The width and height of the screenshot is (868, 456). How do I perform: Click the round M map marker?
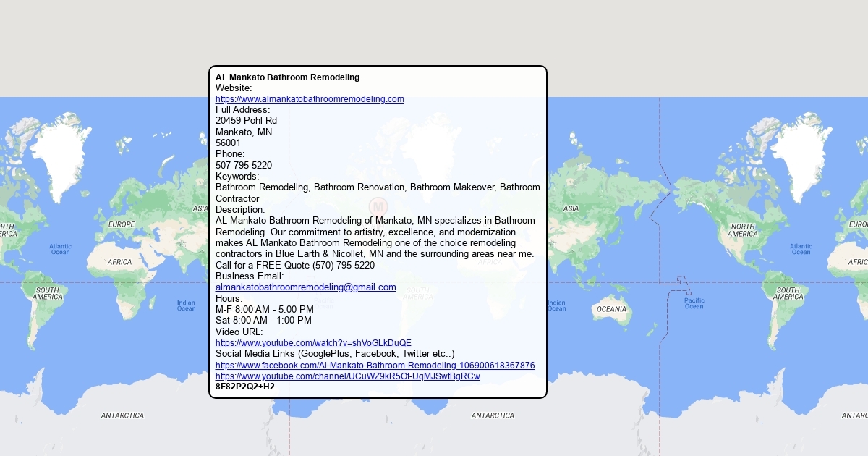[x=378, y=206]
